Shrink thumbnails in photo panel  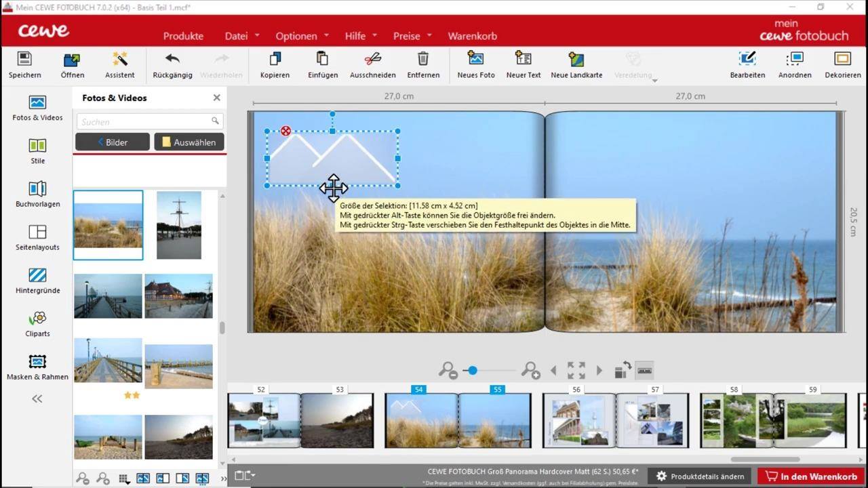point(83,479)
